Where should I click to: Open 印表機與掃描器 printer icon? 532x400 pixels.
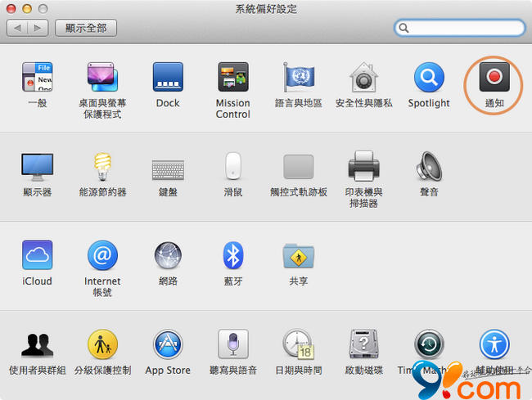363,166
